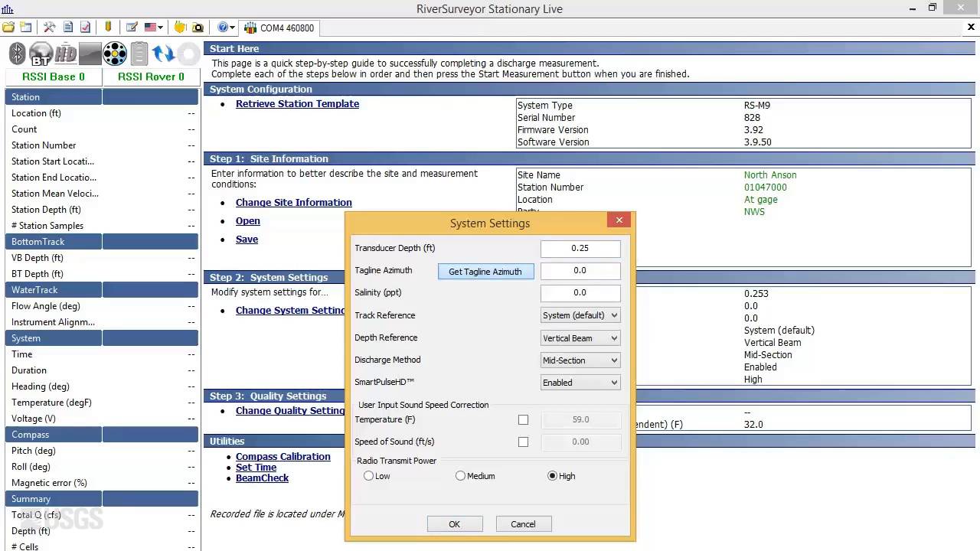Select the VB Depth (ft) row

coord(102,258)
